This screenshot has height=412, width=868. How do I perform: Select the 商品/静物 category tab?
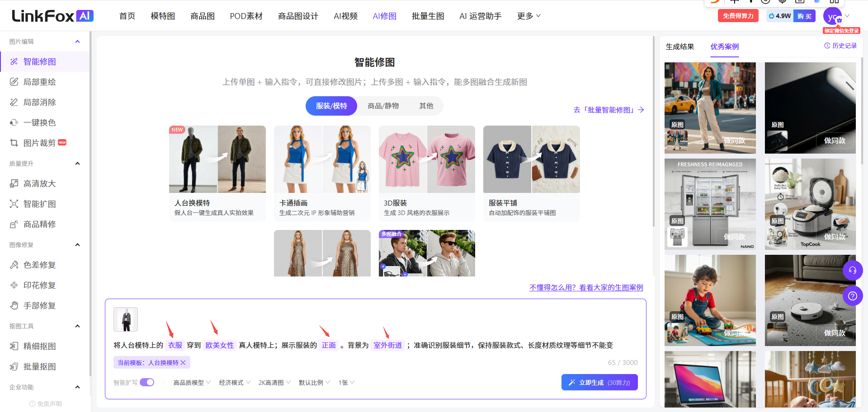[383, 106]
